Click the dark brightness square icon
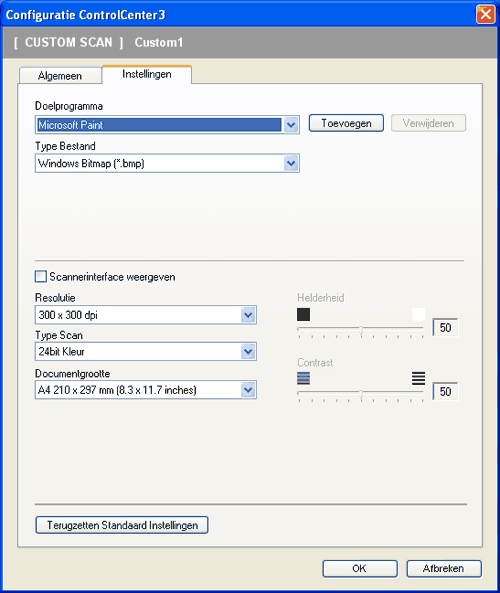The width and height of the screenshot is (500, 593). (x=303, y=314)
